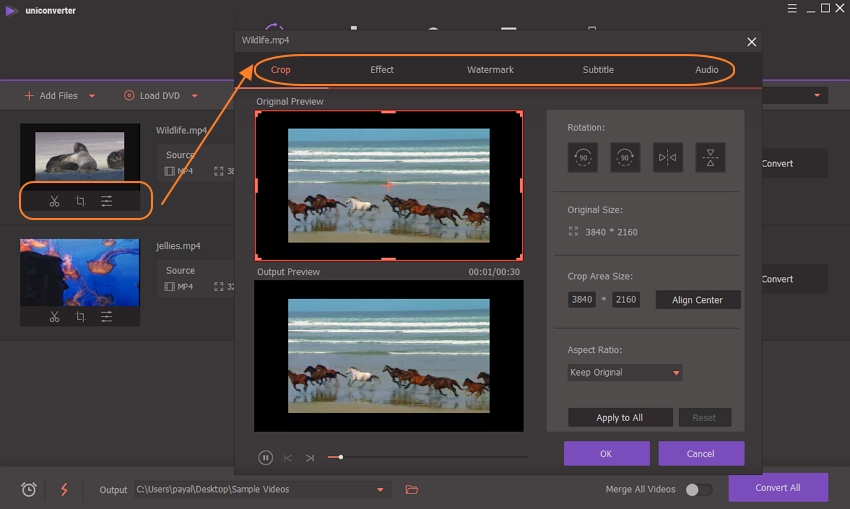
Task: Open the schedule alarm clock icon
Action: (29, 489)
